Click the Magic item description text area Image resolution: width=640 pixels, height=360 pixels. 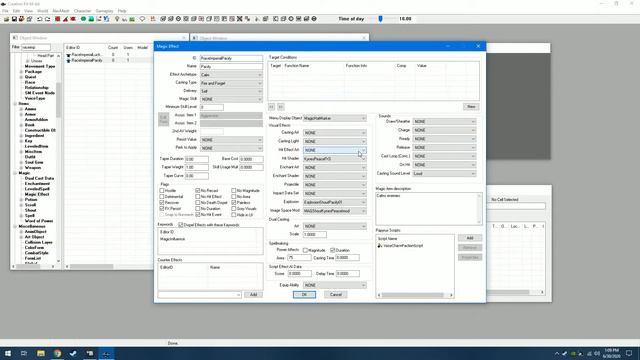(x=429, y=209)
